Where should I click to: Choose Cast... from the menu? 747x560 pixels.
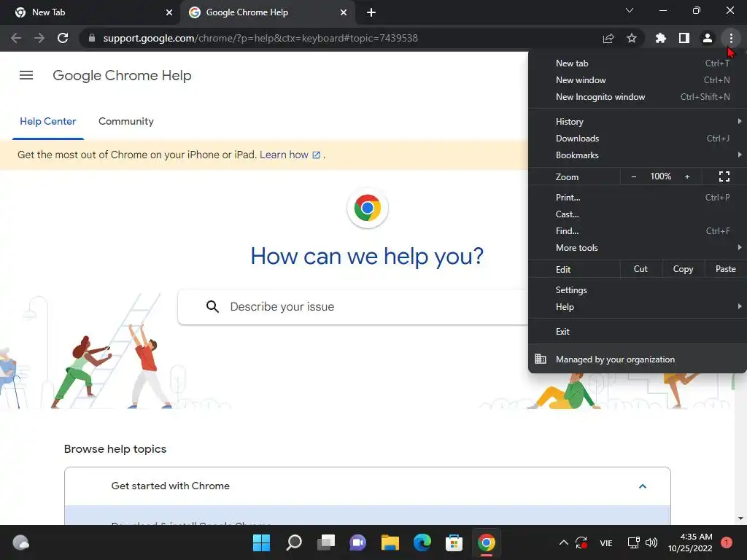(x=638, y=214)
